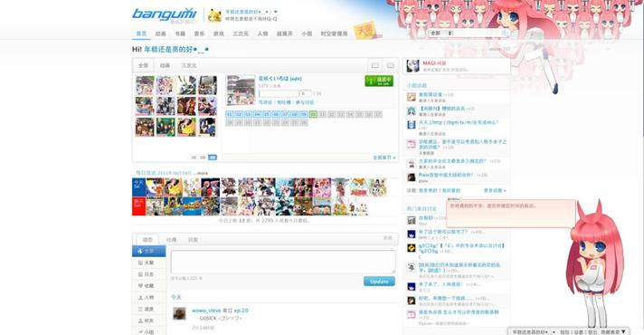Select the 吐槽 tab above the status box

171,240
